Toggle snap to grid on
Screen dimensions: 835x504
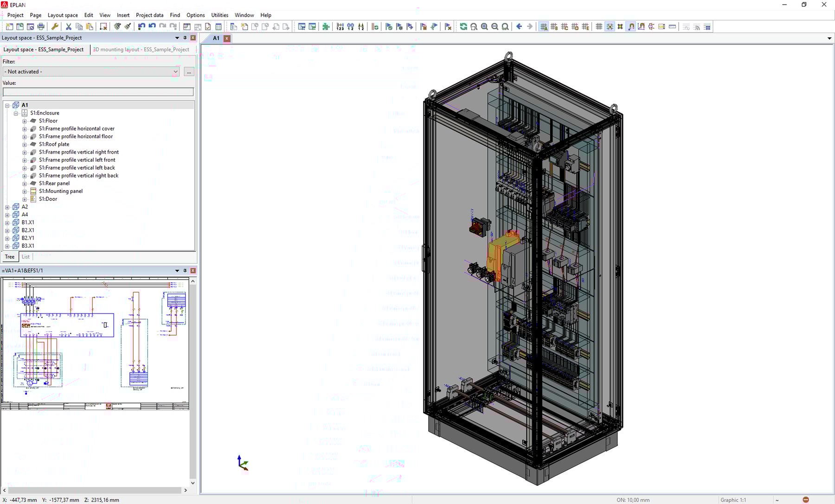[x=610, y=26]
